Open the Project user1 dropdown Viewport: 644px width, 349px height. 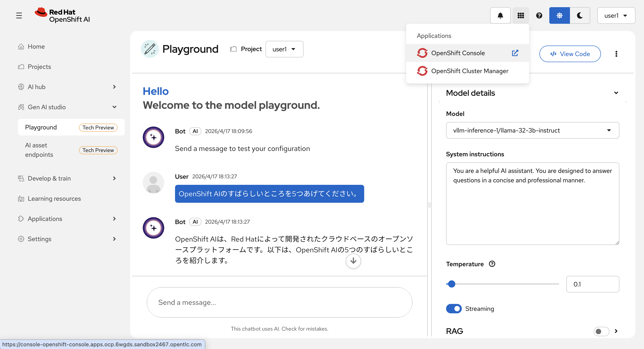284,49
